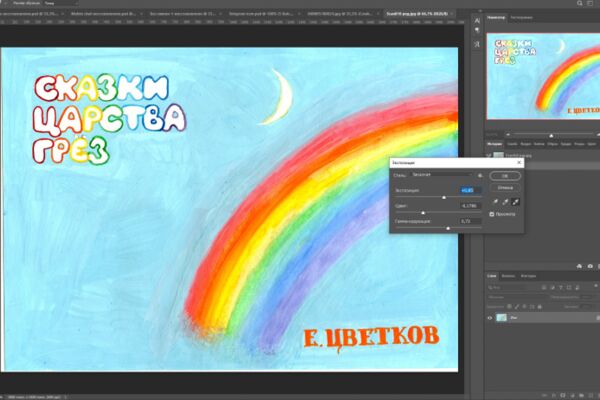Viewport: 600px width, 400px height.
Task: Set history brush source beside the snapshot
Action: click(489, 155)
